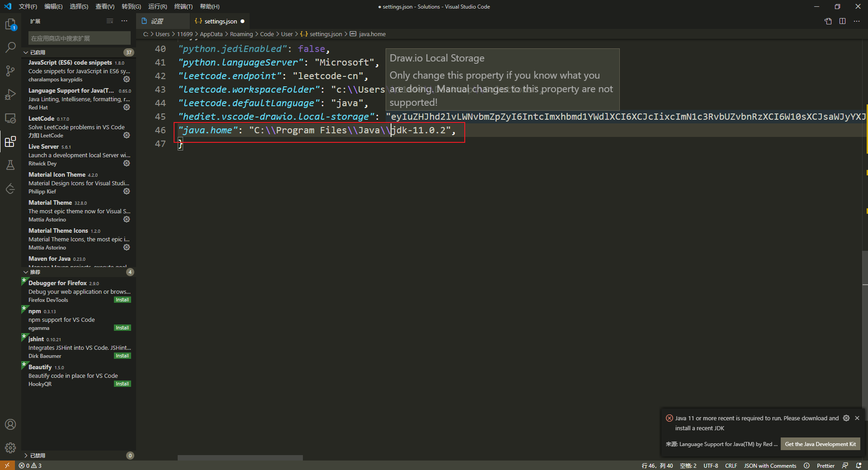Click the AppData breadcrumb segment
Screen dimensions: 868x470
[x=211, y=34]
